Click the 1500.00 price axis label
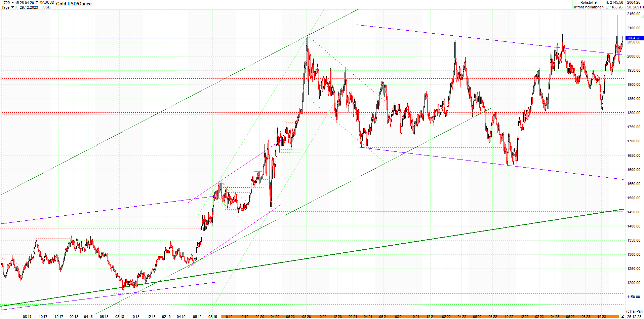The width and height of the screenshot is (644, 319). click(x=634, y=198)
